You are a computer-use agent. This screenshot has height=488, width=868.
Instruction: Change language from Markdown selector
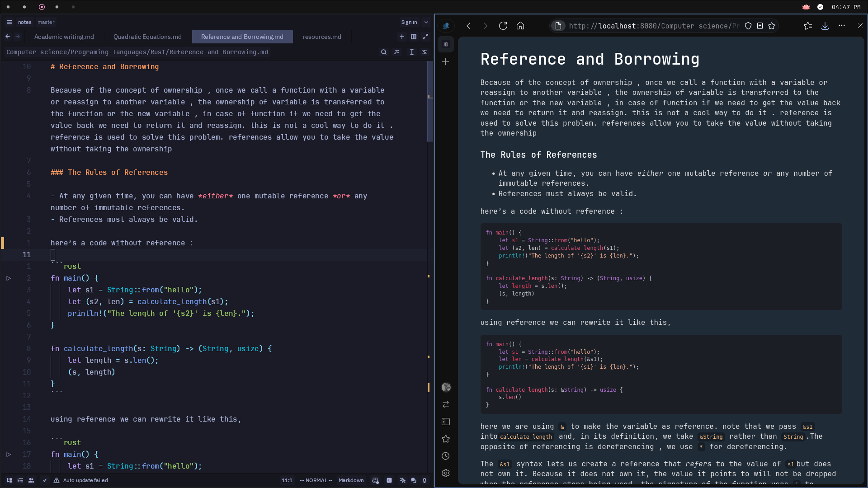351,480
